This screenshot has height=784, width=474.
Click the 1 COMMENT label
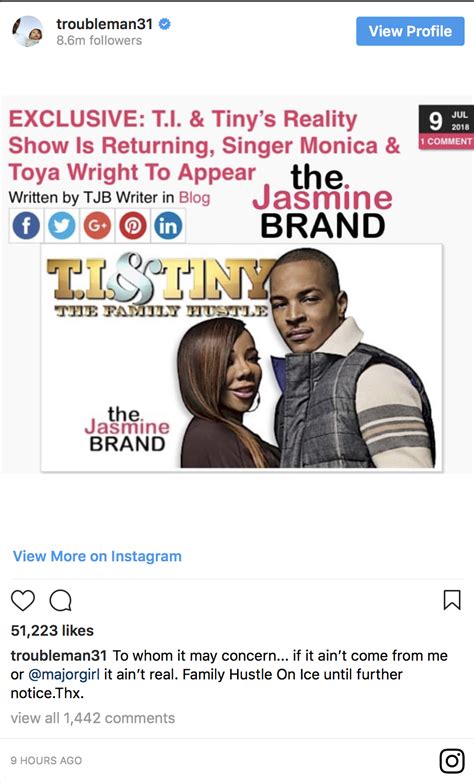point(446,142)
